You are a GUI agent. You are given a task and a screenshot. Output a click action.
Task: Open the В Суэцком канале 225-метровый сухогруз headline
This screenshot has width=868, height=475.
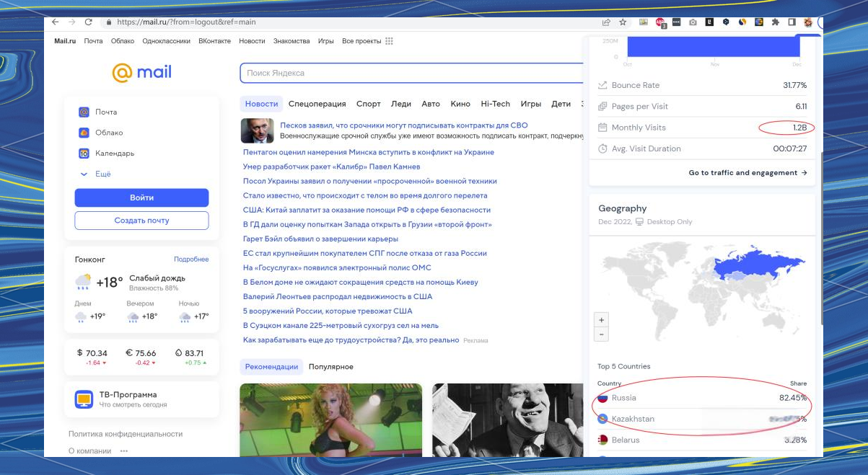click(341, 325)
